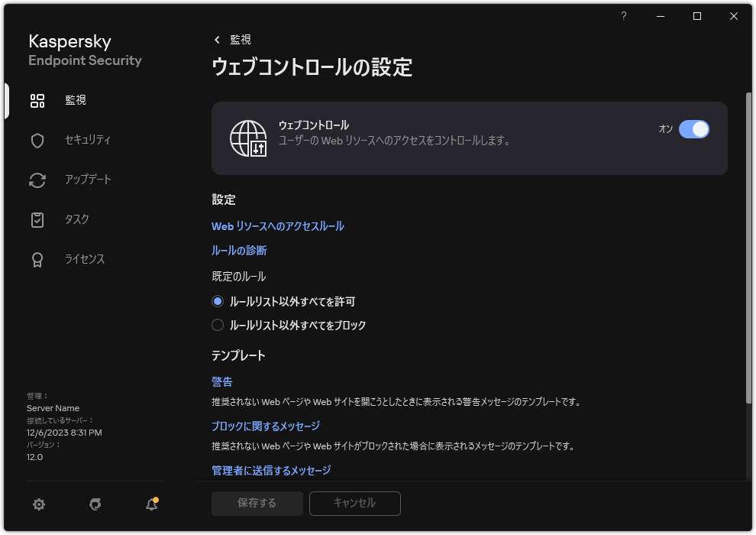The image size is (756, 535).
Task: Open application settings via gear icon
Action: pos(38,504)
